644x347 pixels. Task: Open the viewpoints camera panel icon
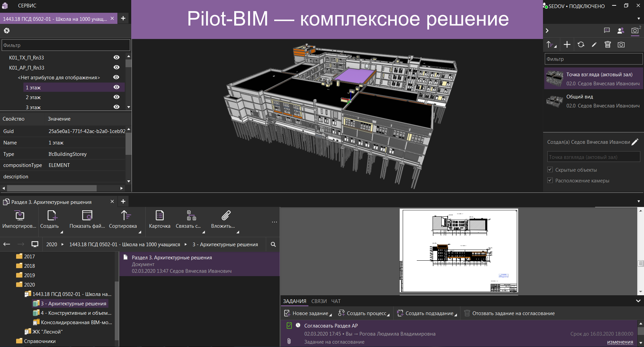coord(635,31)
